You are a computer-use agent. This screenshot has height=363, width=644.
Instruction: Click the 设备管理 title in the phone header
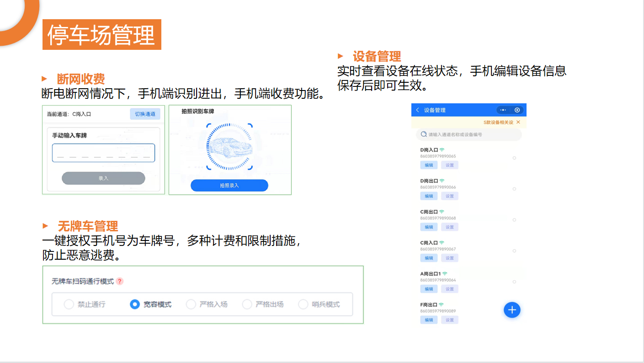tap(435, 110)
